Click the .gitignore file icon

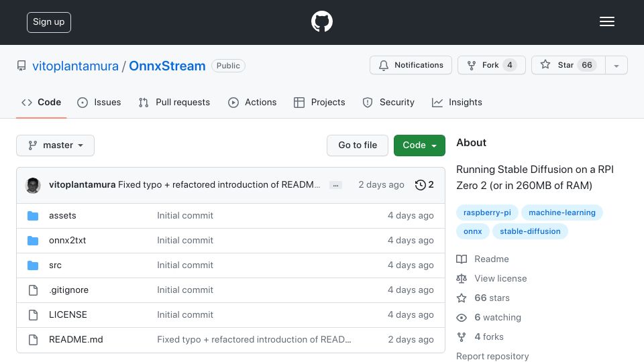[x=33, y=290]
